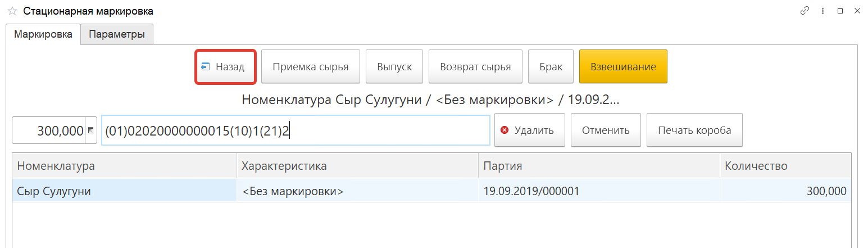Click the red icon on Удалить button
Image resolution: width=868 pixels, height=248 pixels.
pyautogui.click(x=505, y=130)
